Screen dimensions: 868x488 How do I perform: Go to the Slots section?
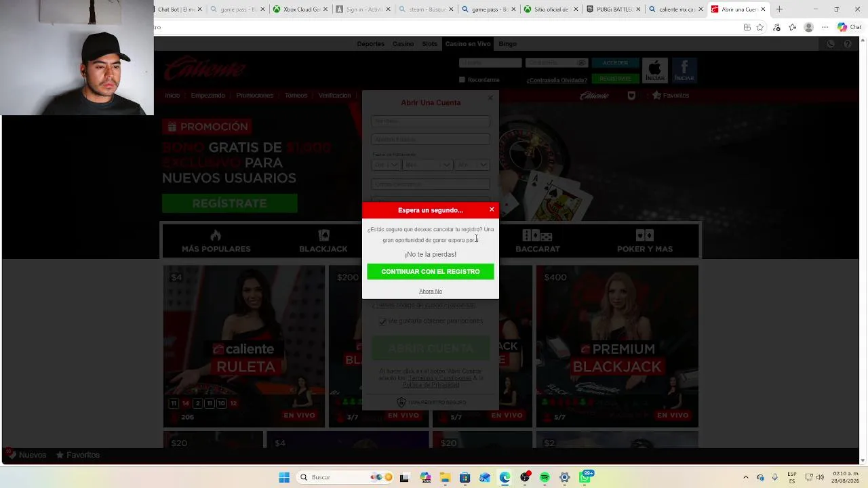429,44
